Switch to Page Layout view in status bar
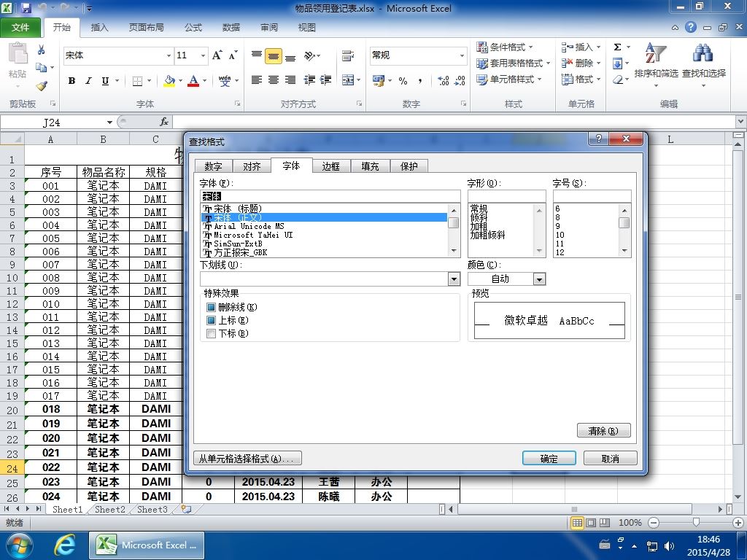Image resolution: width=747 pixels, height=560 pixels. click(x=591, y=523)
